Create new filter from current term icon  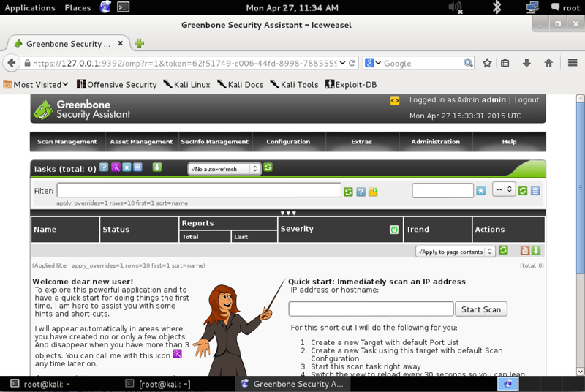tap(373, 192)
